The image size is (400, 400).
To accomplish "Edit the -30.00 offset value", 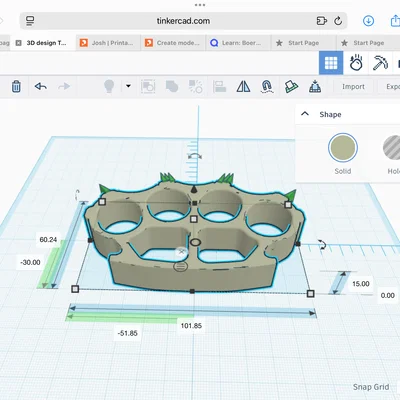I will point(30,262).
